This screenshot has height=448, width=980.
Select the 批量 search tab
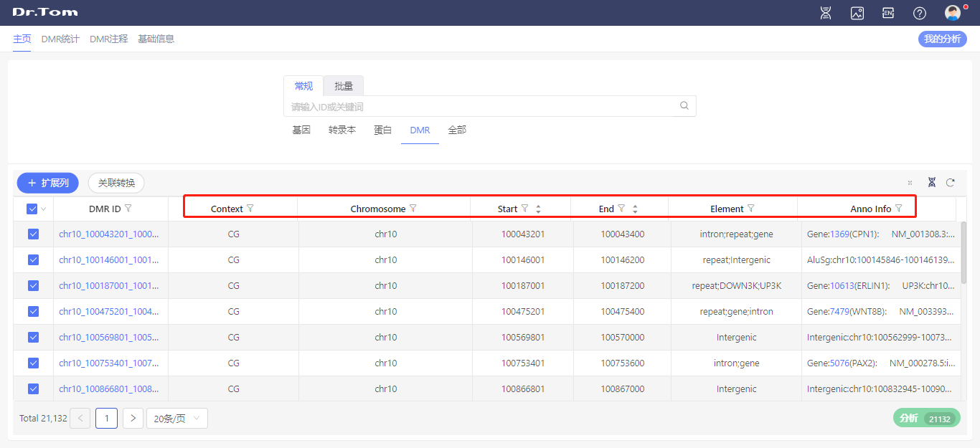(344, 86)
